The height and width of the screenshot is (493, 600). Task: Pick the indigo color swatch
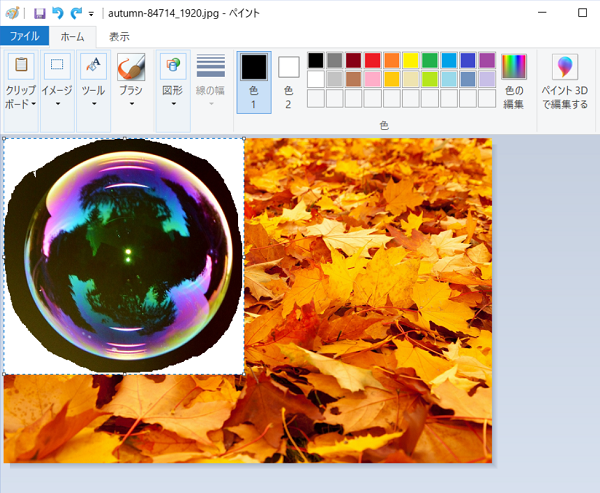468,60
